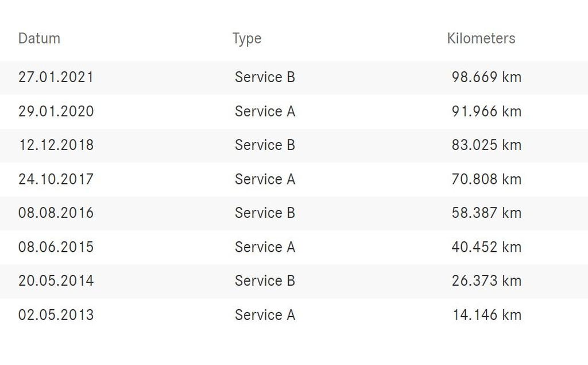
Task: Click the Kilometers column header
Action: [x=481, y=39]
